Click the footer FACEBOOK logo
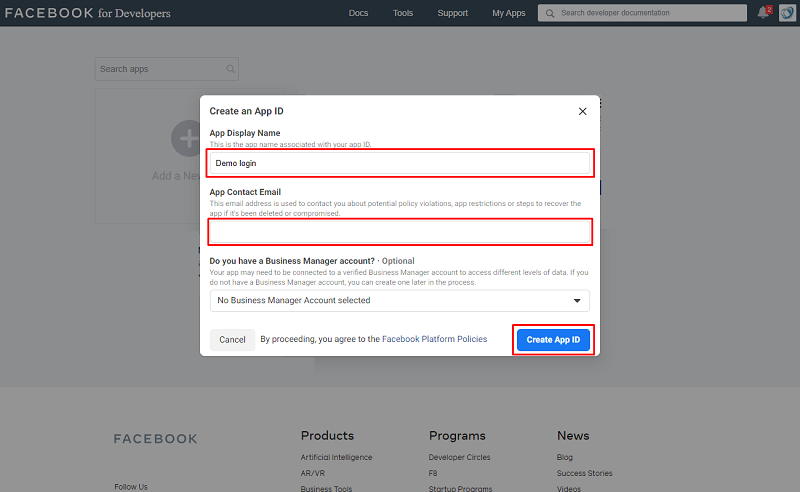 click(x=155, y=439)
